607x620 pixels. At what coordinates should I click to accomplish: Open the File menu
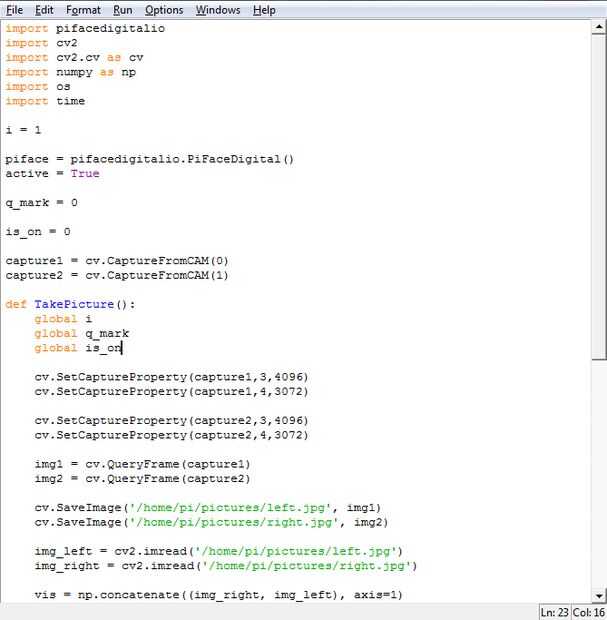15,10
